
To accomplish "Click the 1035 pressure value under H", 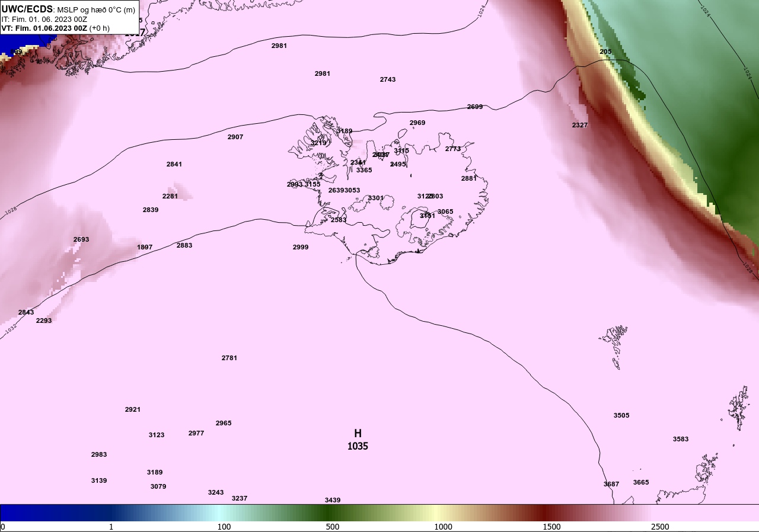I will click(358, 446).
